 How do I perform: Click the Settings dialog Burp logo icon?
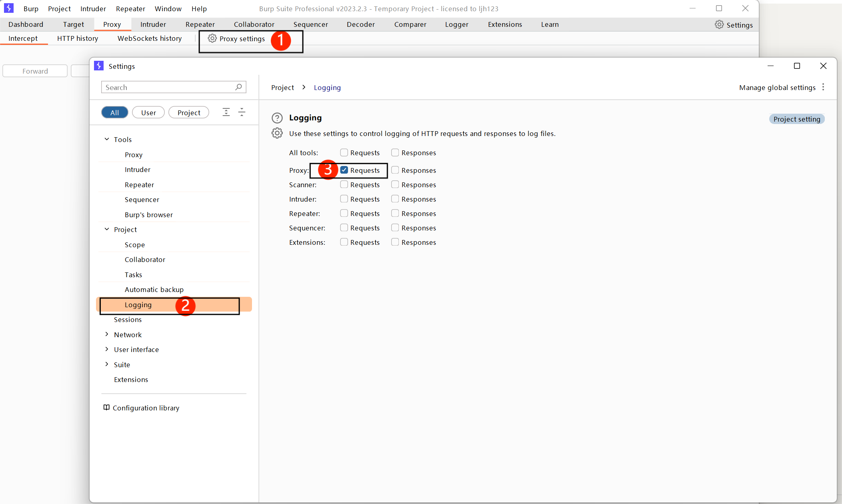99,66
